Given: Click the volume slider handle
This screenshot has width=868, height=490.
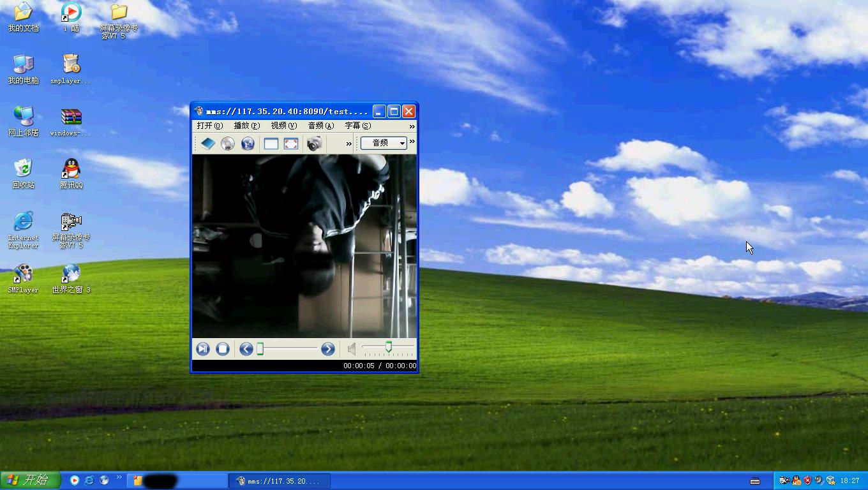Looking at the screenshot, I should (x=388, y=347).
